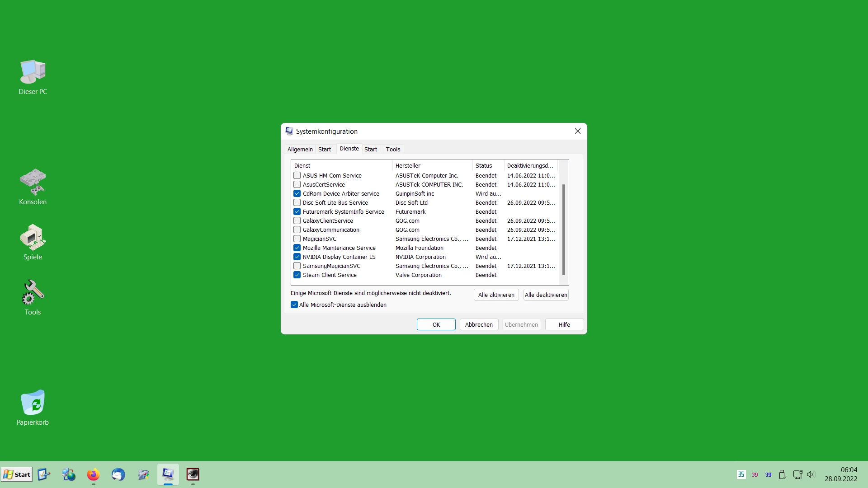Screen dimensions: 868x488
Task: Switch to the eye icon app in taskbar
Action: [x=193, y=474]
